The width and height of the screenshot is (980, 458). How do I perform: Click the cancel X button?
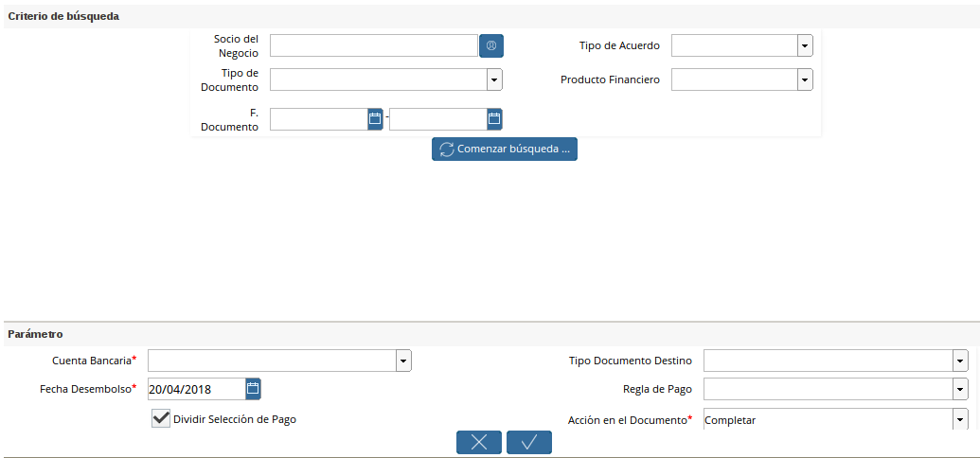tap(479, 442)
